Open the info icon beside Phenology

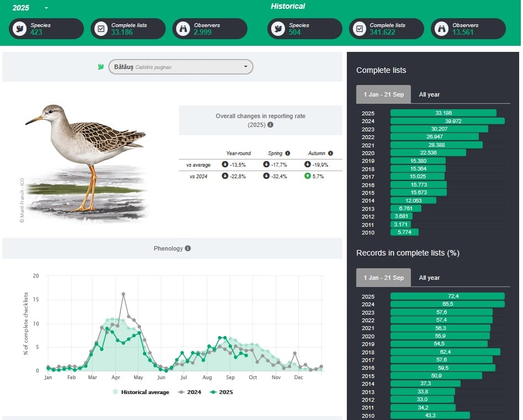[188, 248]
